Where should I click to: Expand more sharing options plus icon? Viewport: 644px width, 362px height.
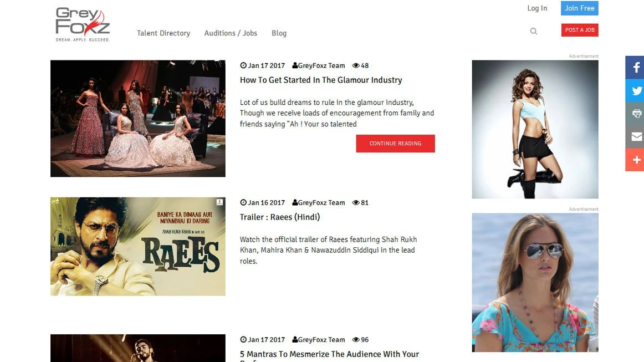point(636,160)
